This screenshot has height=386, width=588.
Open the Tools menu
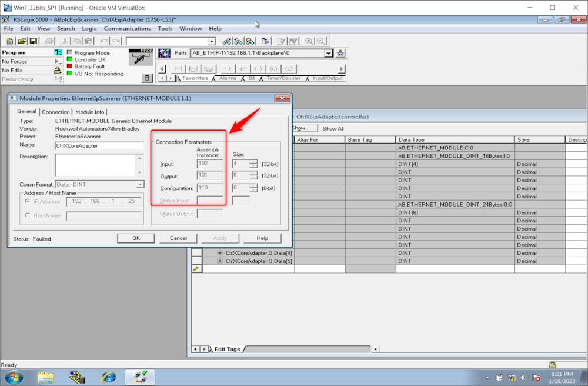[165, 28]
